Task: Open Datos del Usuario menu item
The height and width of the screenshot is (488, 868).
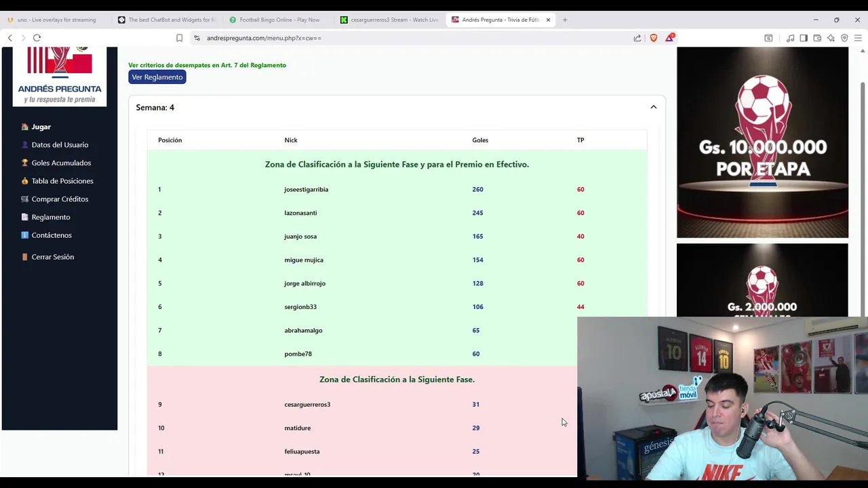Action: [x=60, y=145]
